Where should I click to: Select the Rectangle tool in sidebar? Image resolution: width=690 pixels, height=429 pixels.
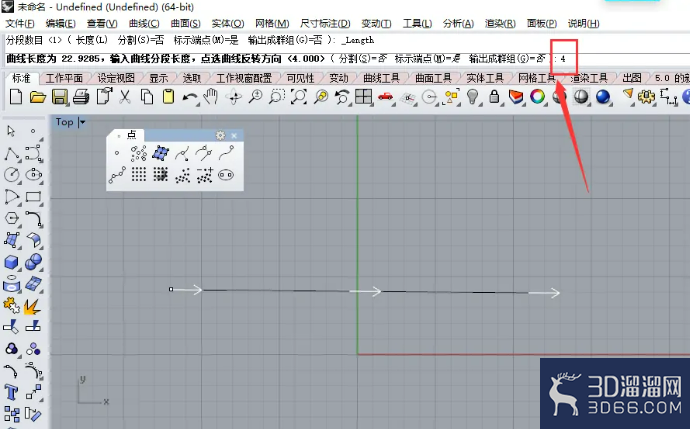(33, 197)
